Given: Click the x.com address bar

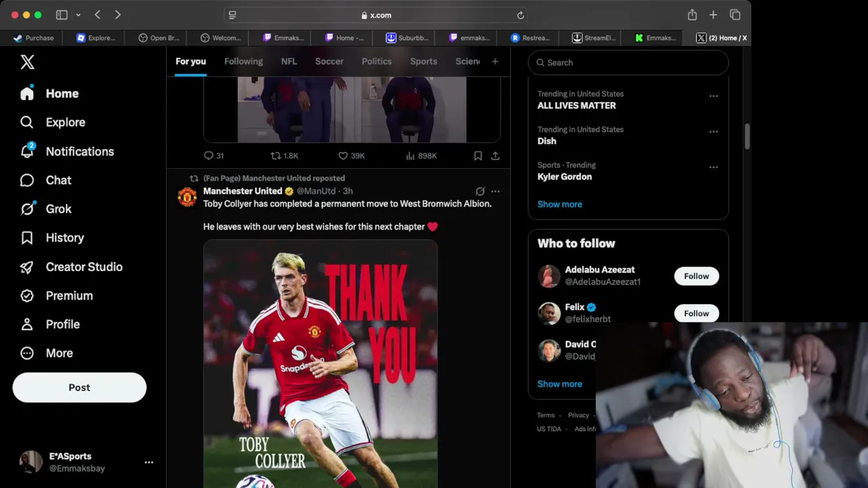Looking at the screenshot, I should (x=376, y=15).
